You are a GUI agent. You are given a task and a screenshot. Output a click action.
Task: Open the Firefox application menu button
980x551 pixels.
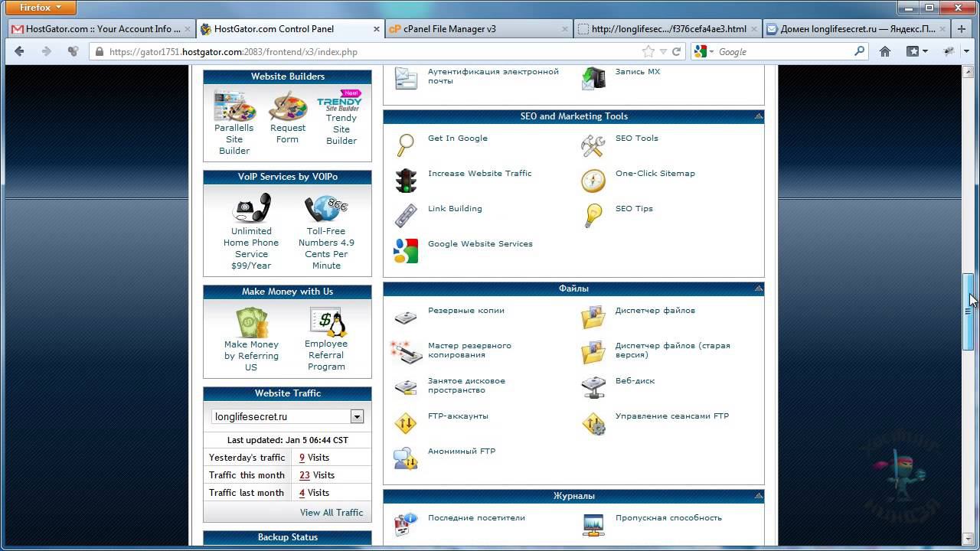coord(42,8)
